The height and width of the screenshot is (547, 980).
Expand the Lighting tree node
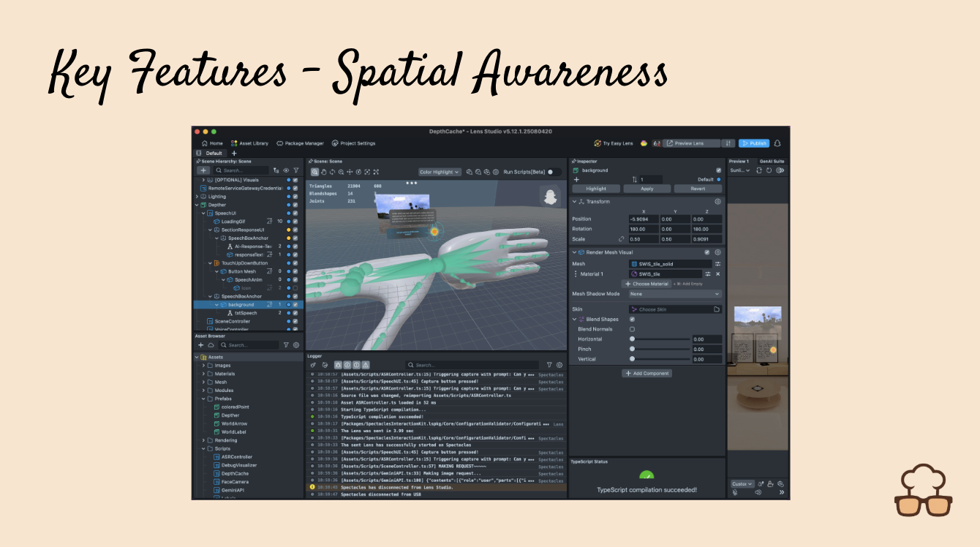pyautogui.click(x=197, y=197)
